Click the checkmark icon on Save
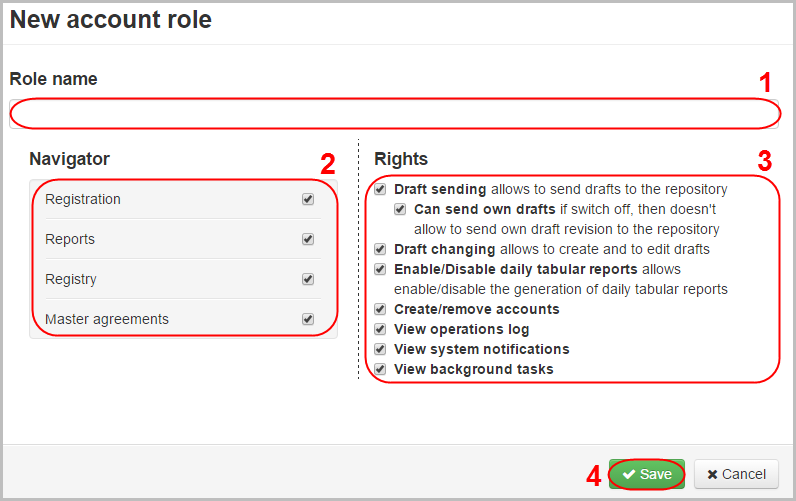 pyautogui.click(x=629, y=474)
